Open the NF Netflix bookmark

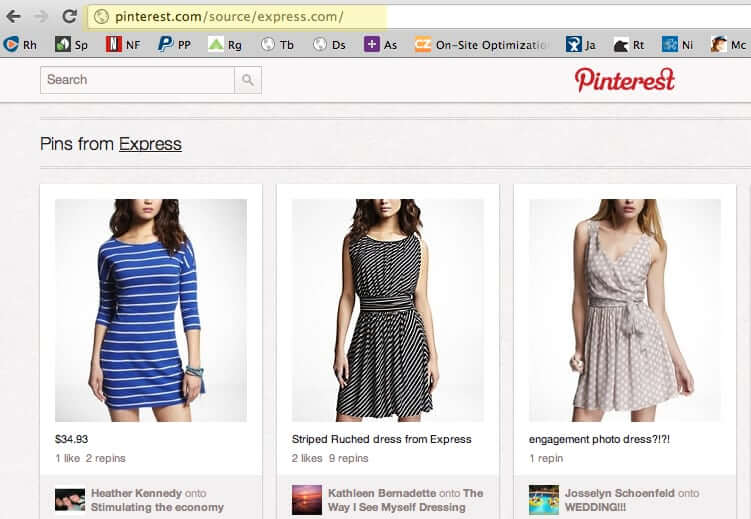coord(123,44)
